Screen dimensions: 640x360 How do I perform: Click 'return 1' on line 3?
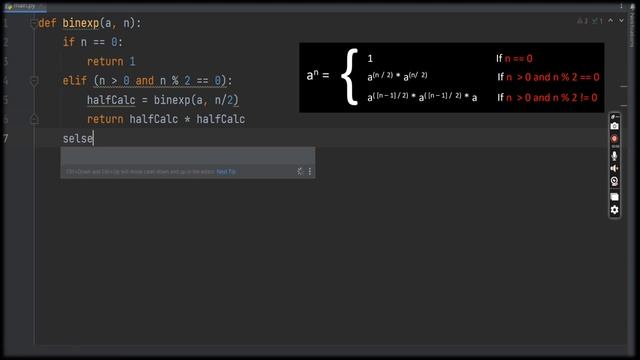pos(111,62)
